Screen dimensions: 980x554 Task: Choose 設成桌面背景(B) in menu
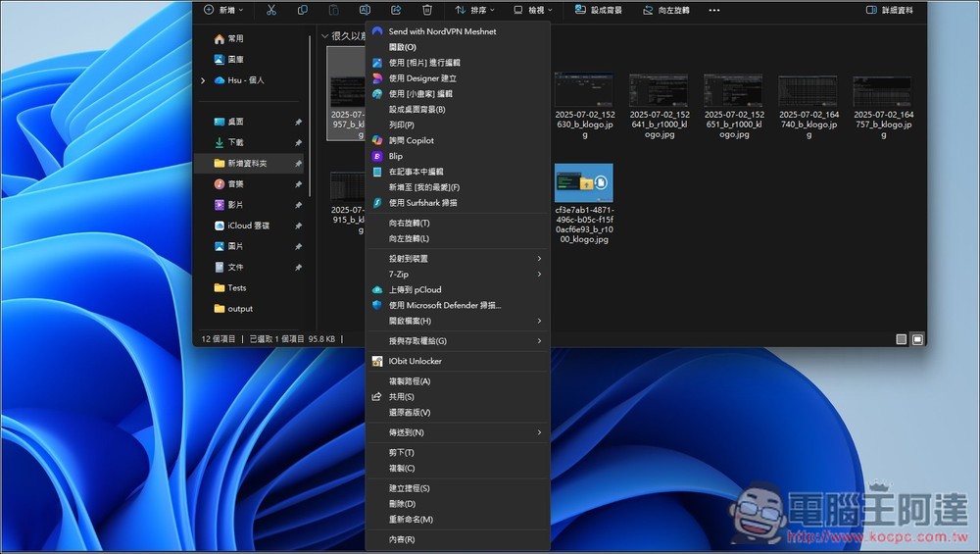tap(458, 110)
